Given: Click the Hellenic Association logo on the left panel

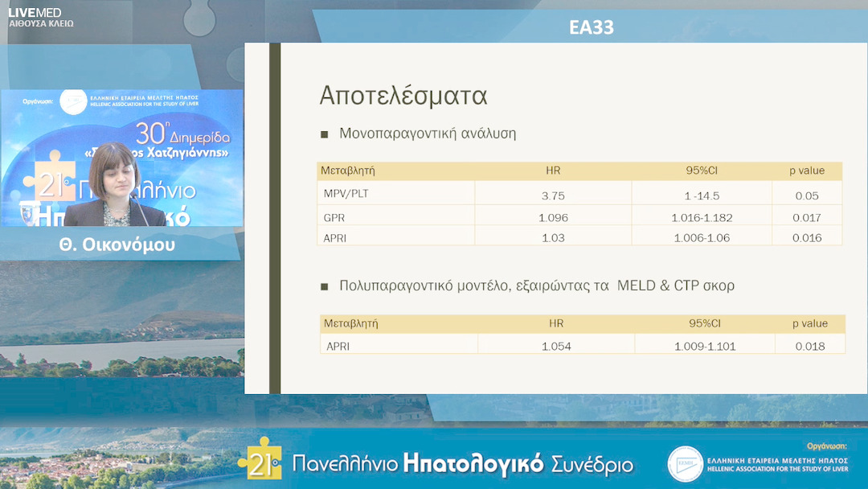Looking at the screenshot, I should [x=75, y=101].
